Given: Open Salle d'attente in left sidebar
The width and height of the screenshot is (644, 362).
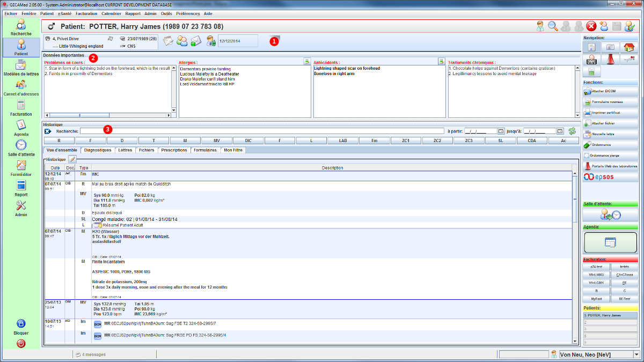Looking at the screenshot, I should 21,147.
